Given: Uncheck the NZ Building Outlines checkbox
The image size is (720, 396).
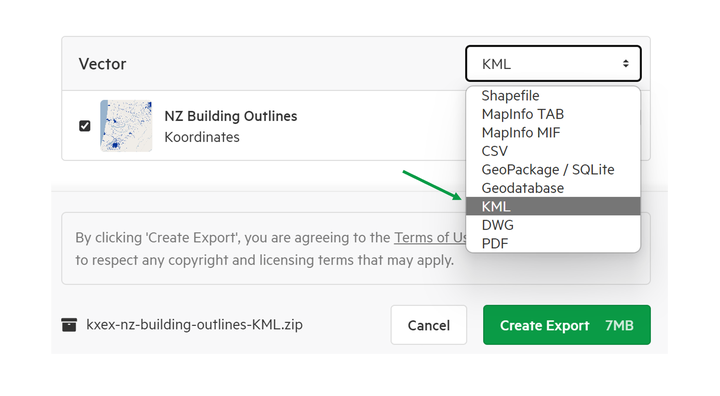Looking at the screenshot, I should [x=84, y=125].
